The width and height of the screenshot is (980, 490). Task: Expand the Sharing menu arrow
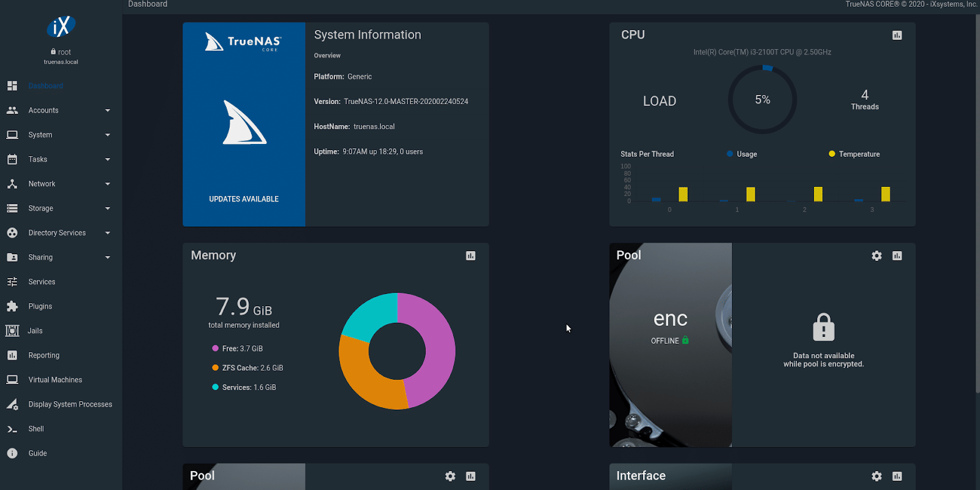coord(108,257)
